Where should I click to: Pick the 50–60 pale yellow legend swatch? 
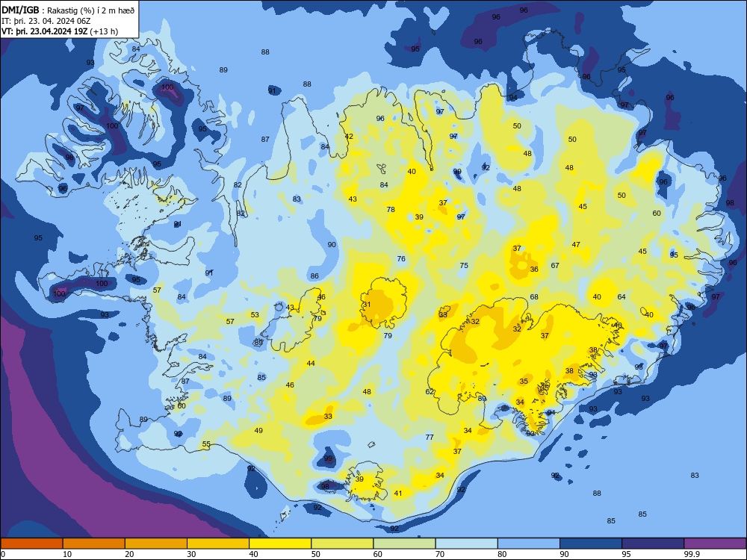tap(342, 544)
